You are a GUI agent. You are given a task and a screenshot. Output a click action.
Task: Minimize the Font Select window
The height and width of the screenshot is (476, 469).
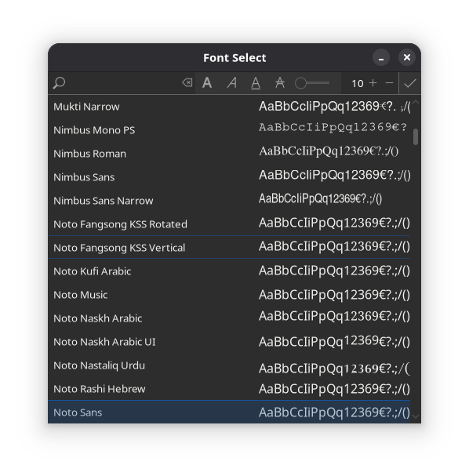pyautogui.click(x=381, y=57)
